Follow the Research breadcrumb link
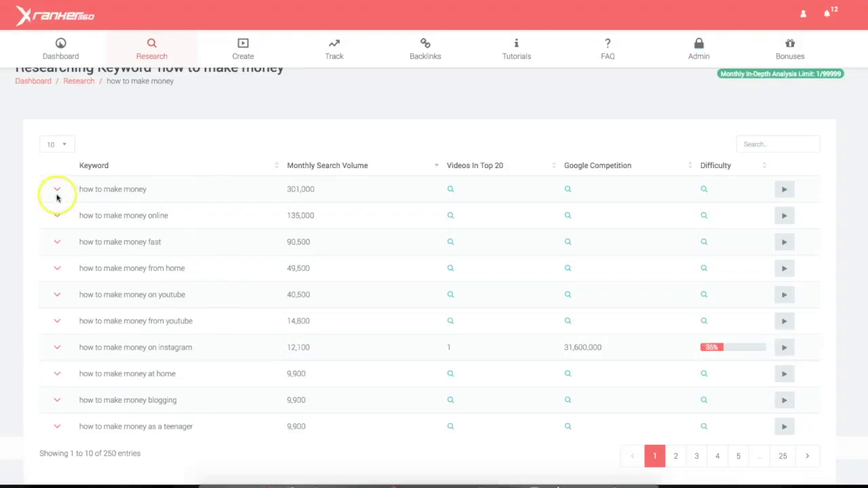The image size is (868, 488). [79, 81]
